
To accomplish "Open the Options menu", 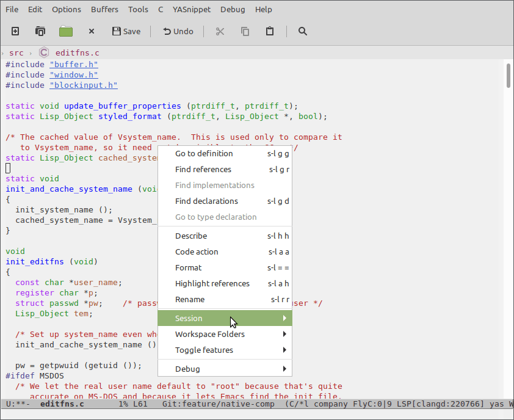I will (66, 9).
